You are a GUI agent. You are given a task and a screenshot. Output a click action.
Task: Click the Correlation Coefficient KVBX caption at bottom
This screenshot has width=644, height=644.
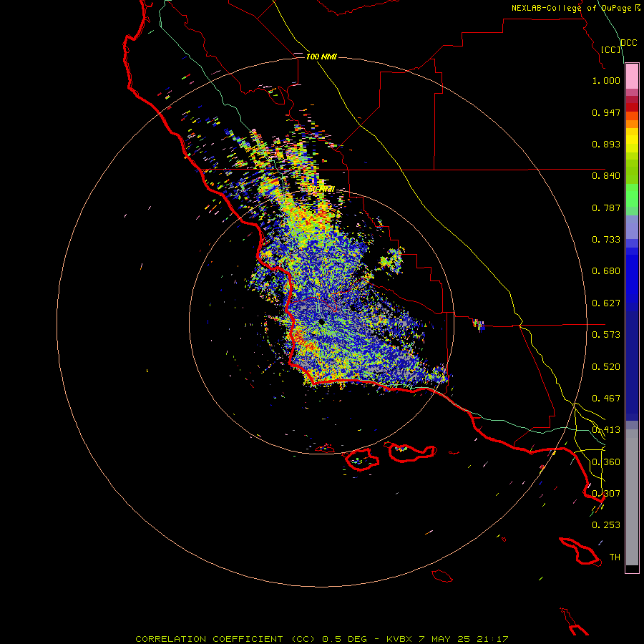pyautogui.click(x=322, y=639)
